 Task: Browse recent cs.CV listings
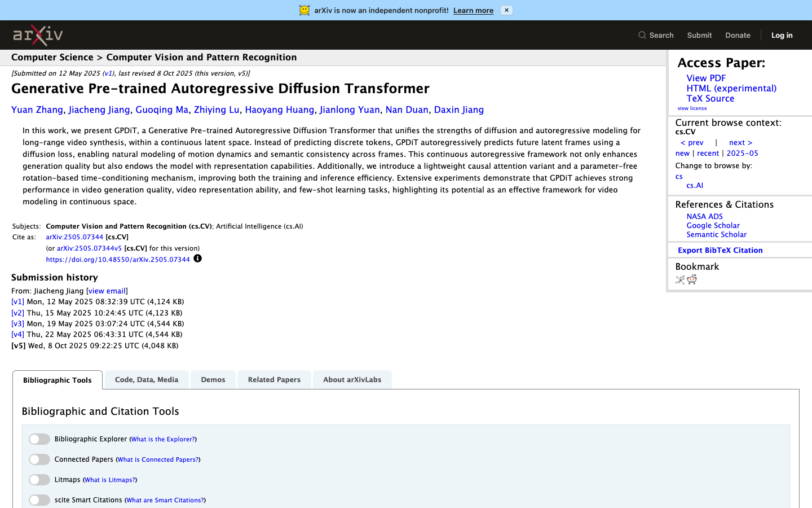click(x=708, y=153)
